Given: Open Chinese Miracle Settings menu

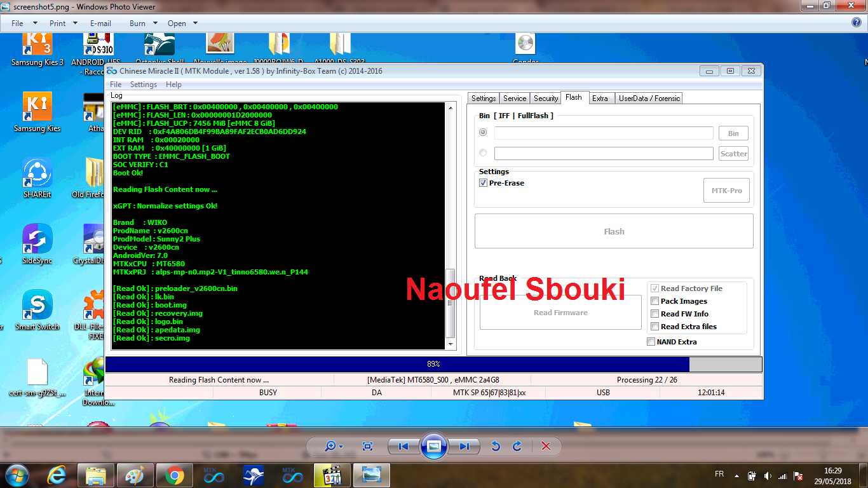Looking at the screenshot, I should (144, 85).
